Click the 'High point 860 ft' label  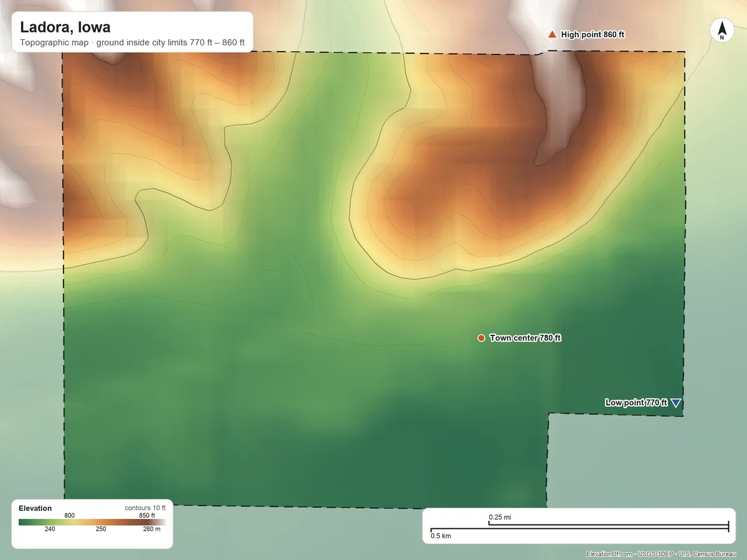(x=593, y=35)
